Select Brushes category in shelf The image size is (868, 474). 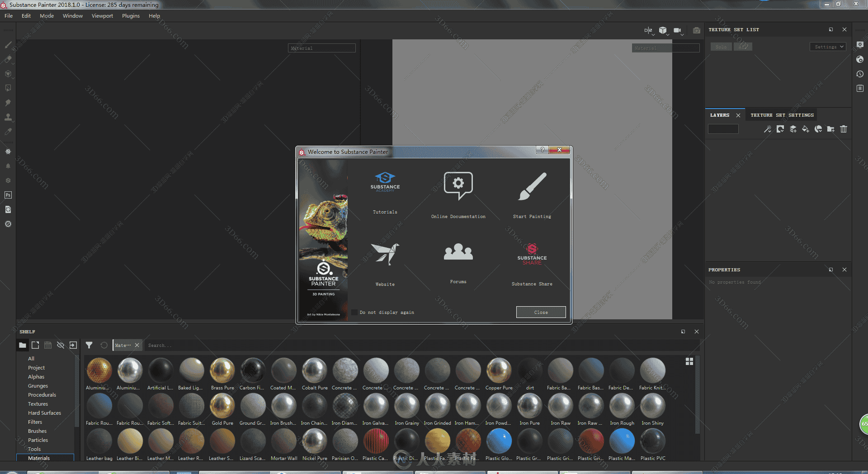coord(37,431)
